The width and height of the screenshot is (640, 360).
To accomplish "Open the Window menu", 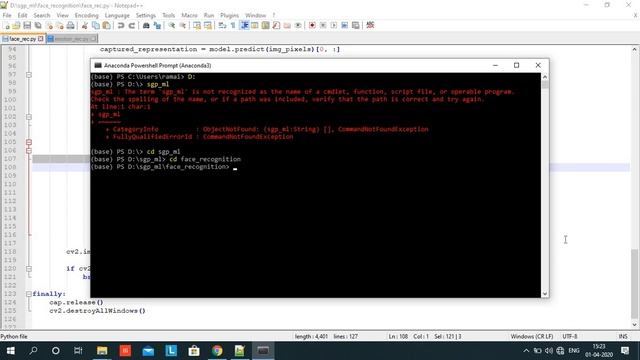I will (x=256, y=15).
